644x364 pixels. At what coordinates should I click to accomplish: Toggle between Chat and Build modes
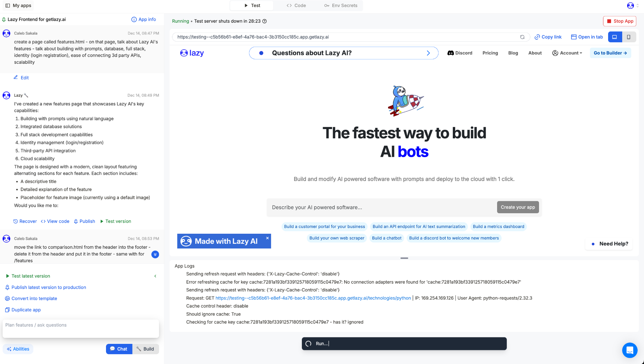[x=132, y=349]
